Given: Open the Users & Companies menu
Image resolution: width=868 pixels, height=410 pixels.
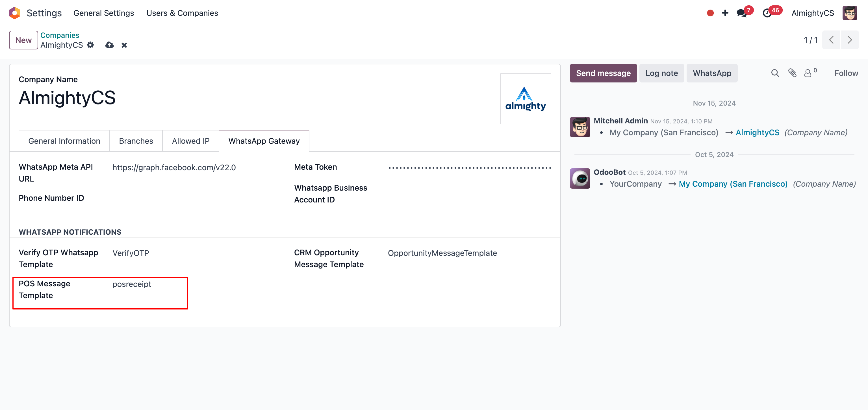Looking at the screenshot, I should click(x=182, y=13).
